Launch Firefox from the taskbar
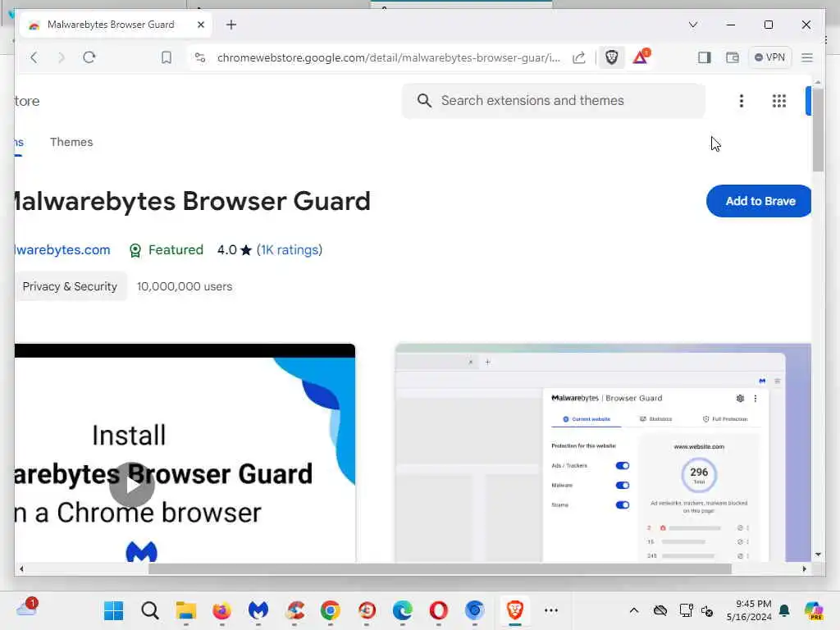Screen dimensions: 840x630 tap(221, 610)
